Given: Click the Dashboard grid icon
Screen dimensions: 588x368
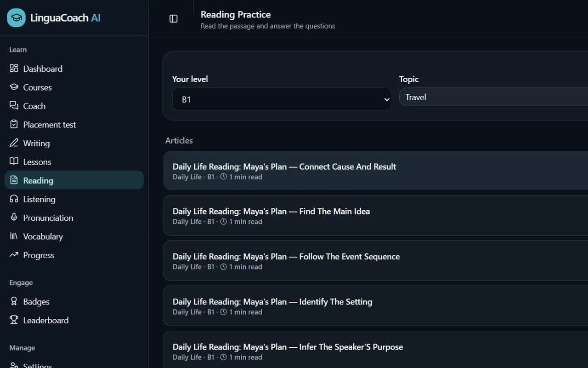Looking at the screenshot, I should 14,69.
